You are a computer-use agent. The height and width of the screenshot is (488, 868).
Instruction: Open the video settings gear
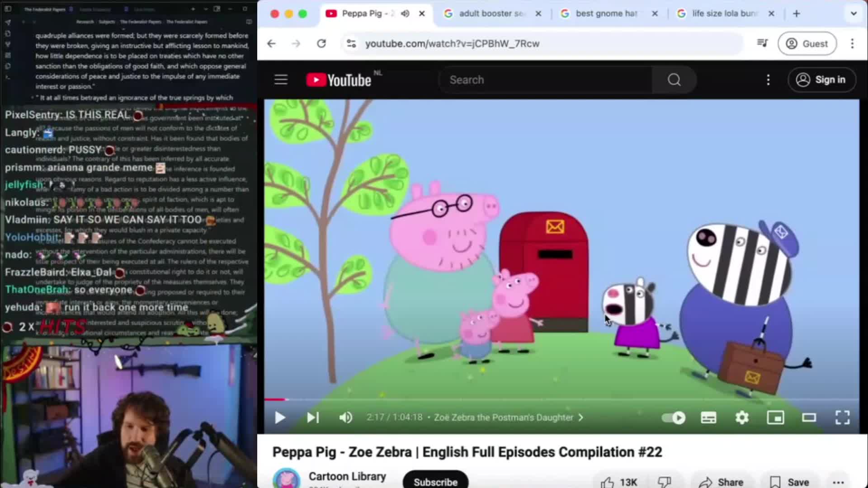(741, 418)
